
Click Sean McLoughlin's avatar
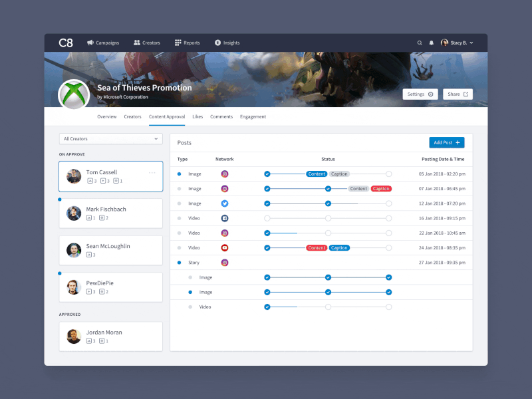point(74,250)
